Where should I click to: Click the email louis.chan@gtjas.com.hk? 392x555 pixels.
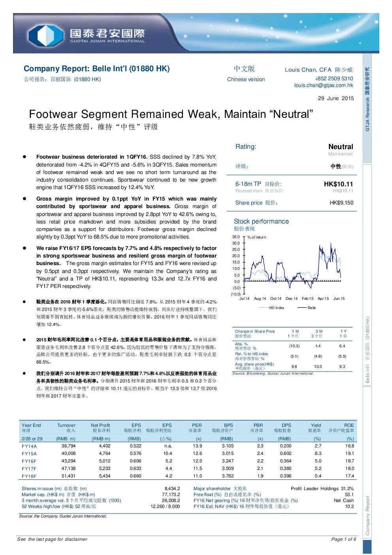point(324,85)
